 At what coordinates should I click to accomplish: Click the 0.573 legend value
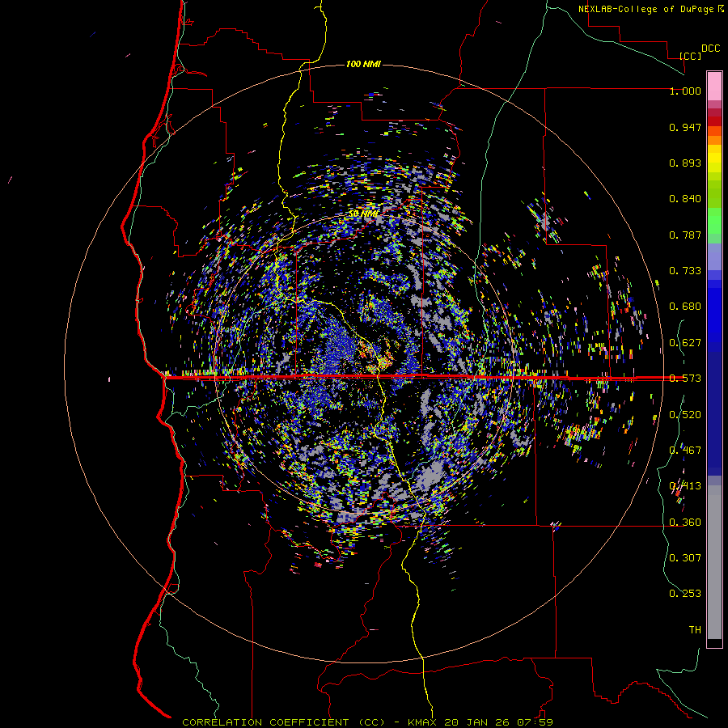pos(685,379)
